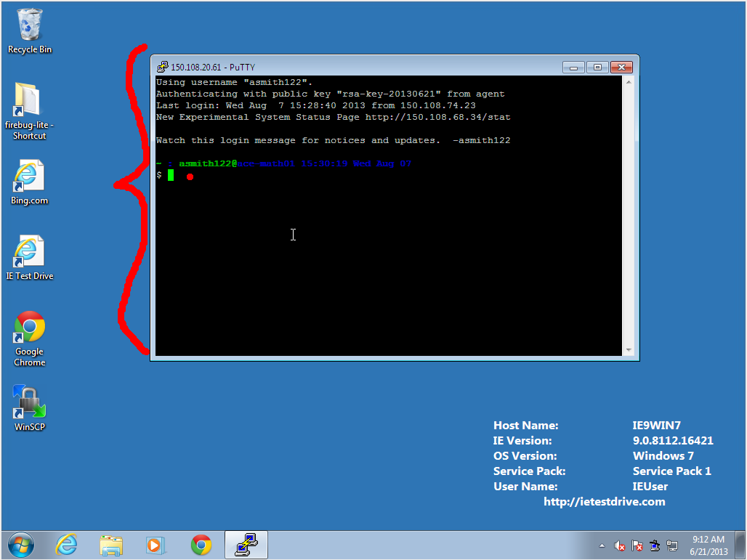
Task: Open the firebug-lite shortcut folder
Action: tap(29, 100)
